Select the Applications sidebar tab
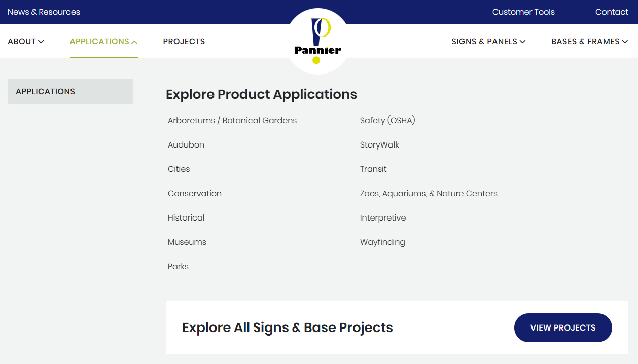638x364 pixels. coord(70,92)
